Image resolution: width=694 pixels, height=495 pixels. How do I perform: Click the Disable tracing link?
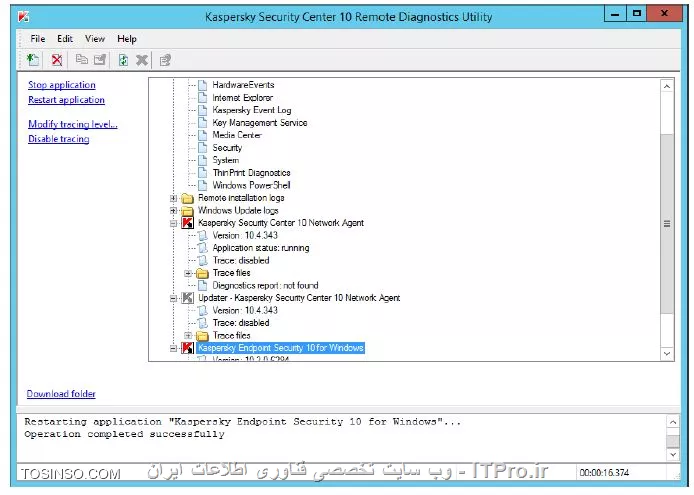coord(58,139)
